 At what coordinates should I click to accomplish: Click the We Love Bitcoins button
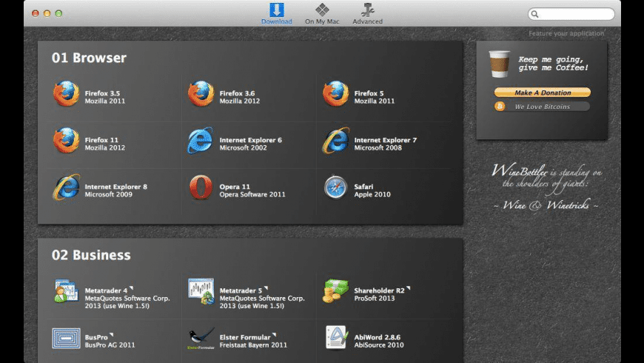tap(542, 107)
